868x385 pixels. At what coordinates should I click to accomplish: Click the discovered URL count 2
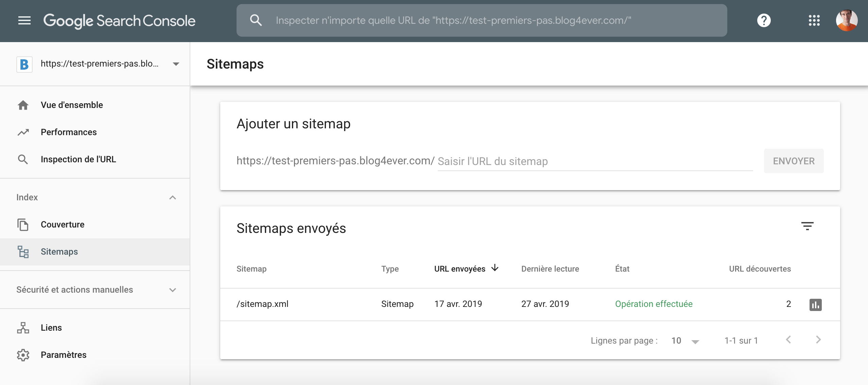pyautogui.click(x=788, y=304)
